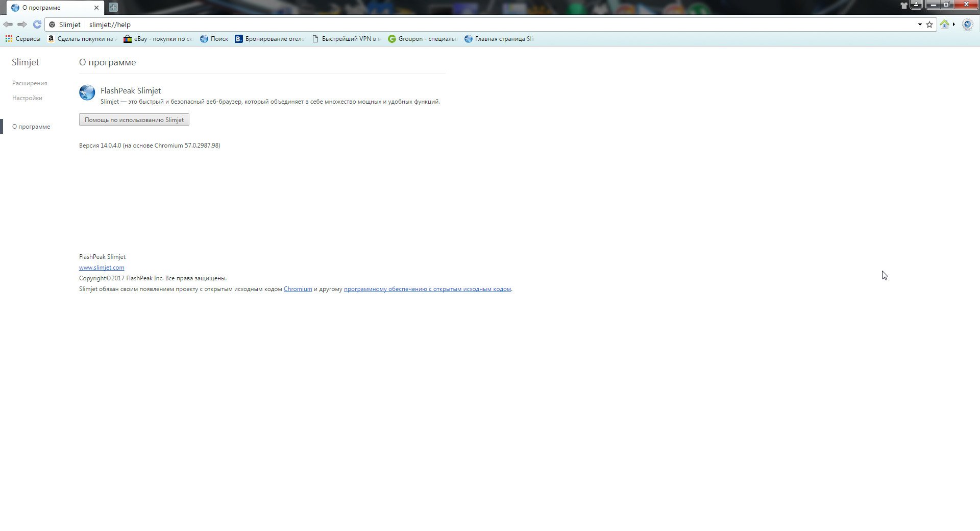
Task: Open the Slimjet main menu gear icon
Action: [x=967, y=25]
